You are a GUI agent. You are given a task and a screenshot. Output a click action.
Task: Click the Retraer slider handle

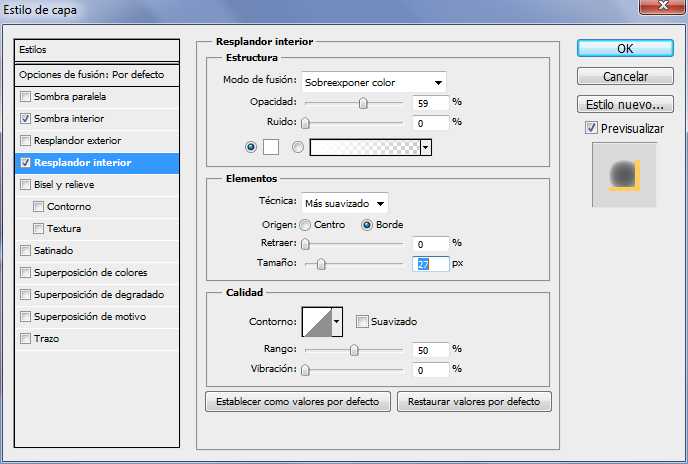click(305, 244)
